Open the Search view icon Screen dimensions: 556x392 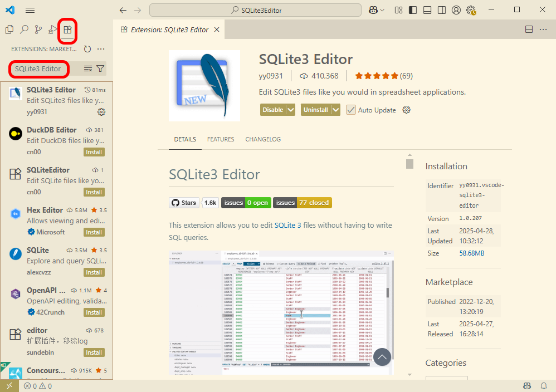[24, 30]
